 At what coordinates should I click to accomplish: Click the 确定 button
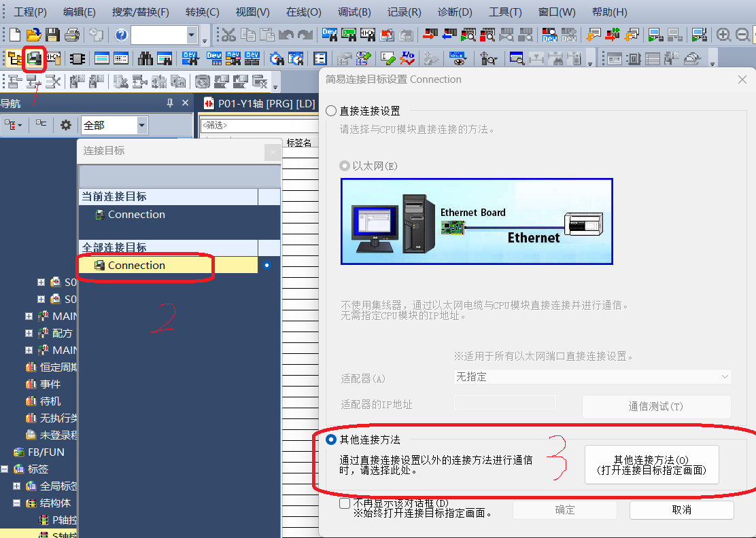pos(564,509)
